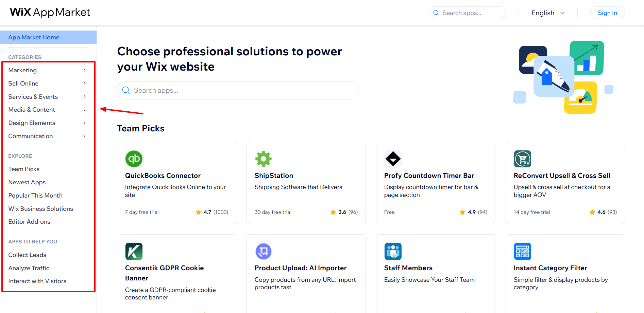Screen dimensions: 644x313
Task: Click the ShipStation gear icon
Action: click(264, 159)
